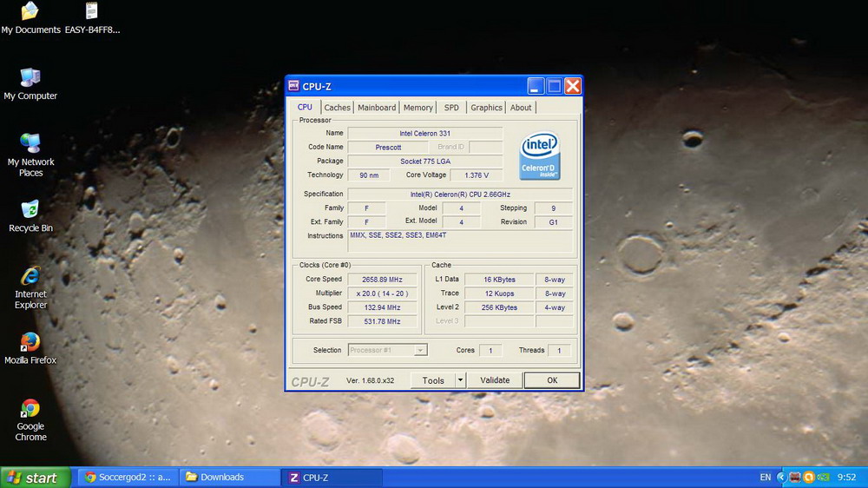The height and width of the screenshot is (488, 868).
Task: Click the Validate button
Action: 495,380
